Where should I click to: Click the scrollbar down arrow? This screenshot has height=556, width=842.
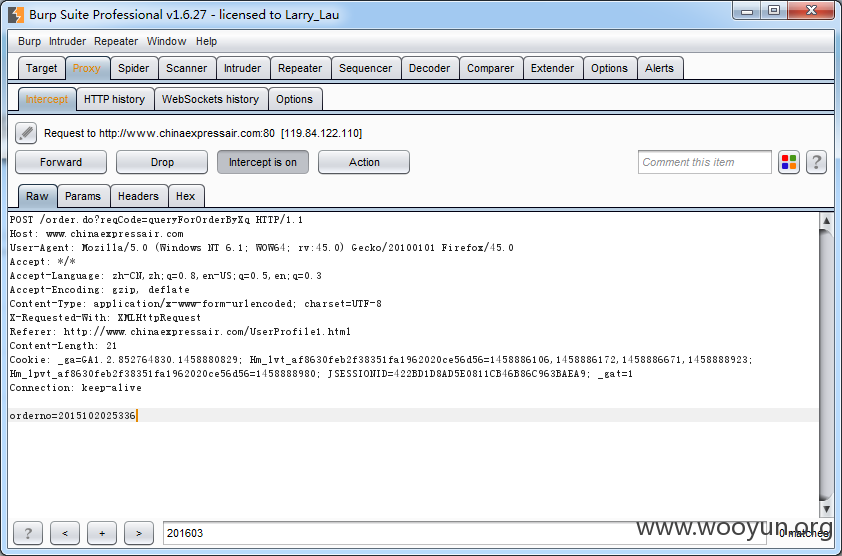[x=826, y=509]
